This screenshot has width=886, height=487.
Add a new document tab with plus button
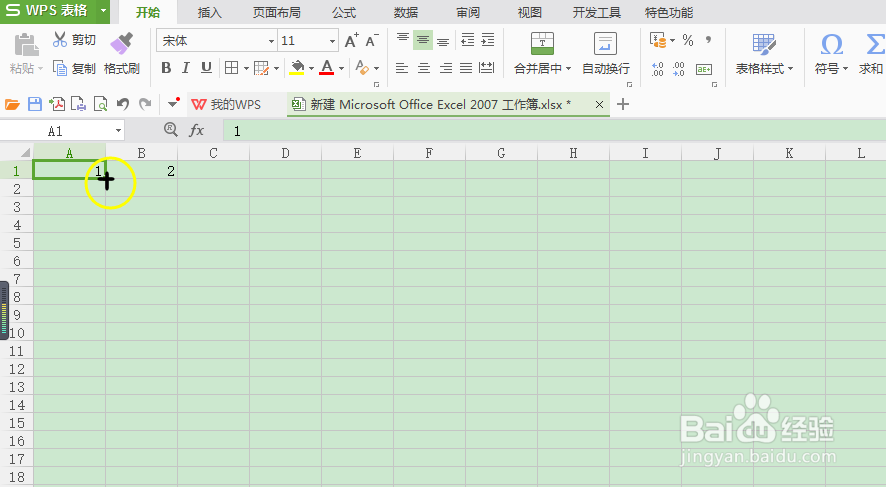pos(623,104)
